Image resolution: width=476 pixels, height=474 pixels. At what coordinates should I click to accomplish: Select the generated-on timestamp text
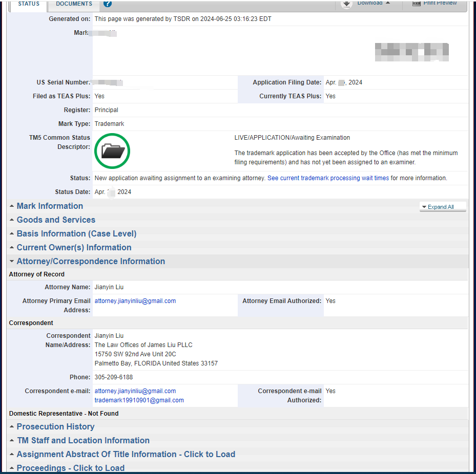(183, 19)
